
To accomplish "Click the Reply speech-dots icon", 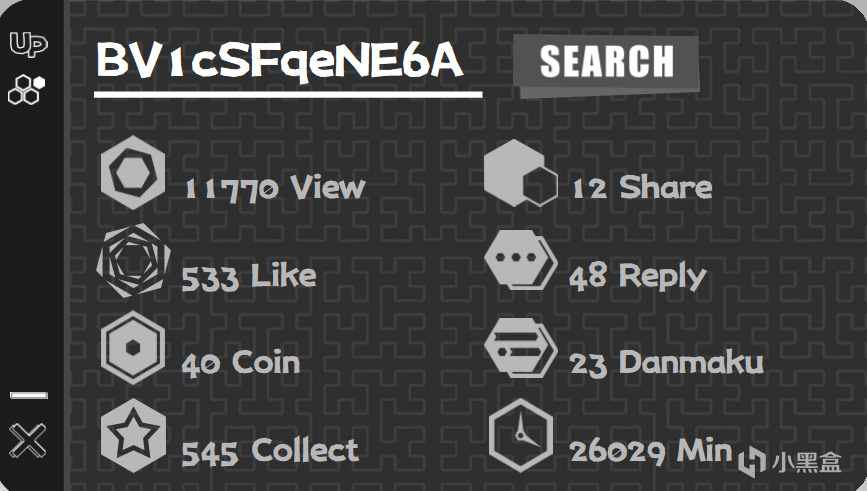I will [520, 260].
